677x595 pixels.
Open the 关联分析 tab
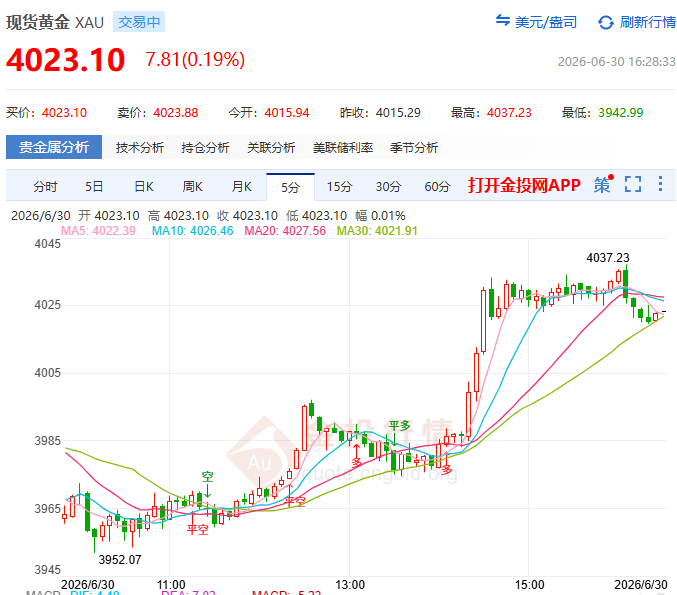271,148
